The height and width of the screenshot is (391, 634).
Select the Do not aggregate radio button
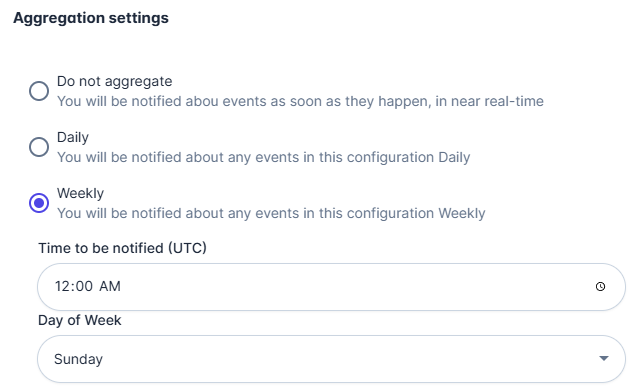[x=39, y=91]
